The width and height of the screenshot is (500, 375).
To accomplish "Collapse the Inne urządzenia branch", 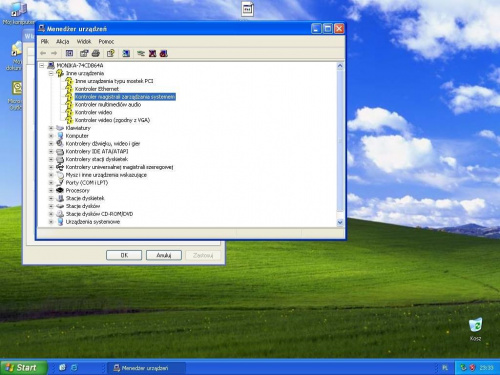I will [x=51, y=73].
